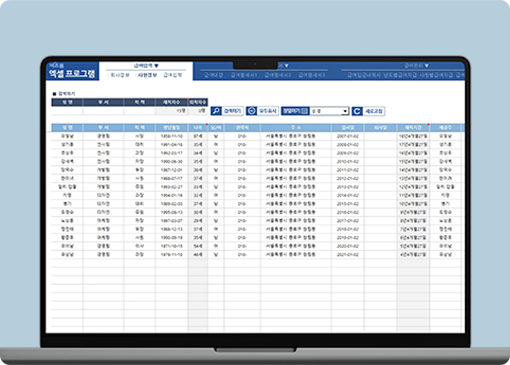Screen dimensions: 510x365
Task: Click the magnifying glass search icon
Action: (216, 111)
